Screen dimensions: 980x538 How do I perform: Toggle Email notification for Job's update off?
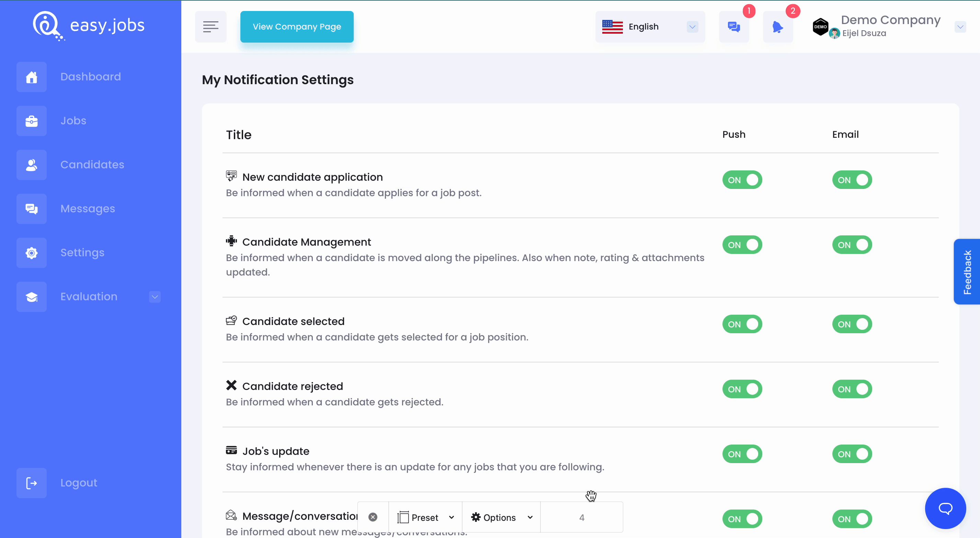pos(852,454)
